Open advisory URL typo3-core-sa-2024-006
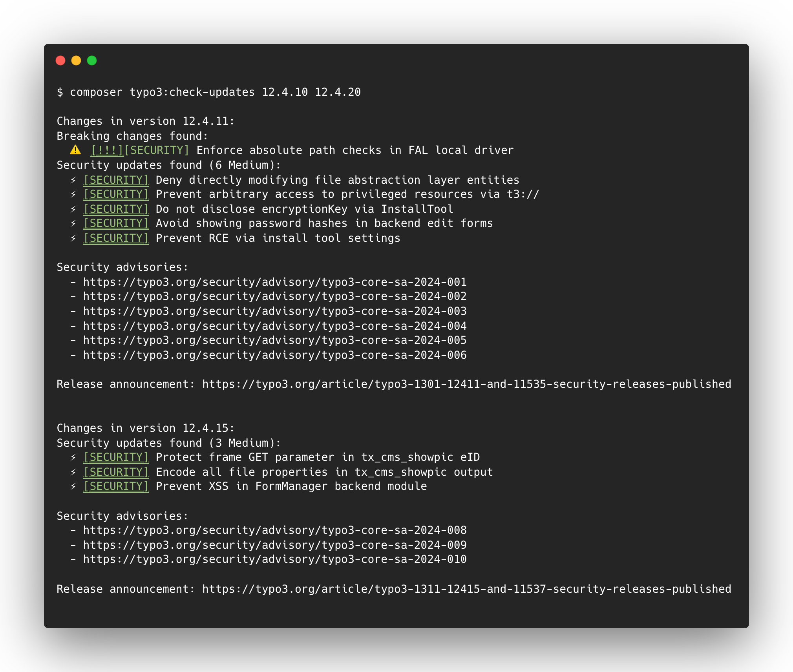This screenshot has width=793, height=672. [x=274, y=355]
